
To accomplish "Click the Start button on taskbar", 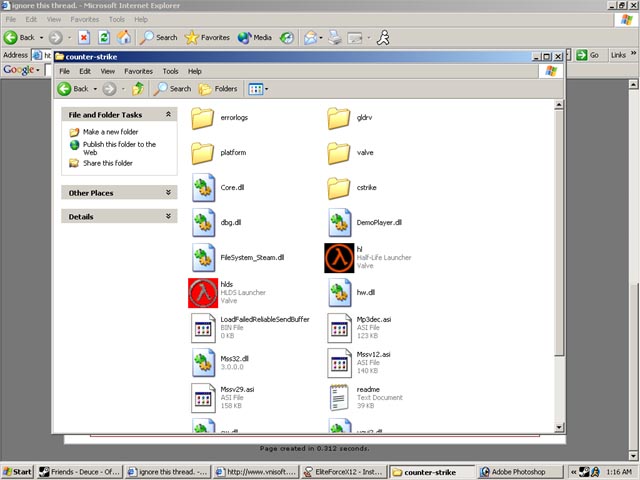I will [x=17, y=472].
